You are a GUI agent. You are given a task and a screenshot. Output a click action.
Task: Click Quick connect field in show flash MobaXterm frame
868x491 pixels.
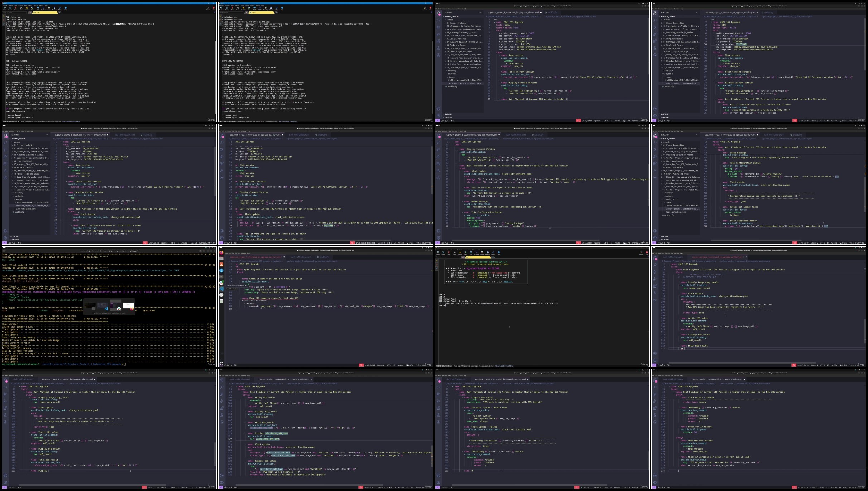coord(448,257)
